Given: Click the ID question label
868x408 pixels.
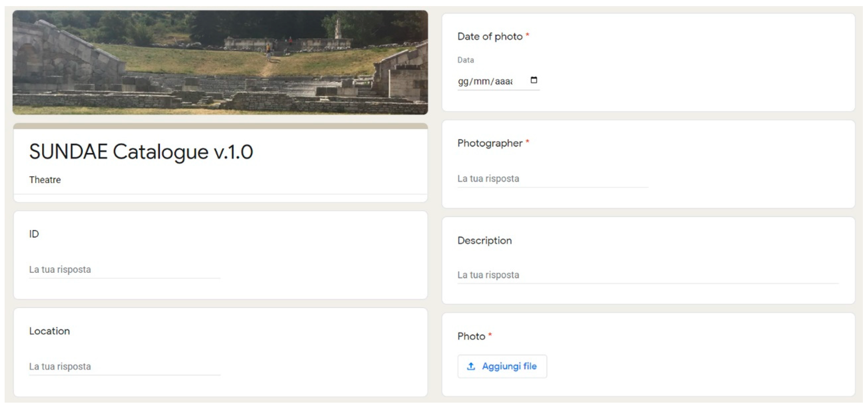Looking at the screenshot, I should pyautogui.click(x=34, y=234).
